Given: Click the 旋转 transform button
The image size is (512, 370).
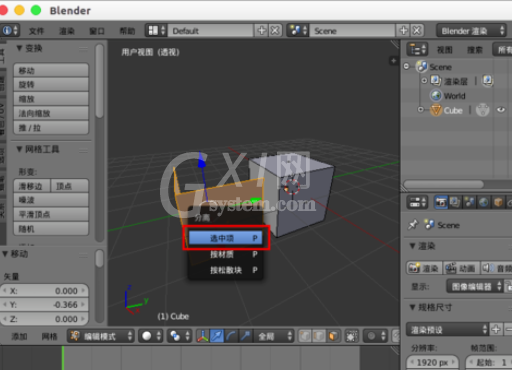Looking at the screenshot, I should [x=51, y=85].
